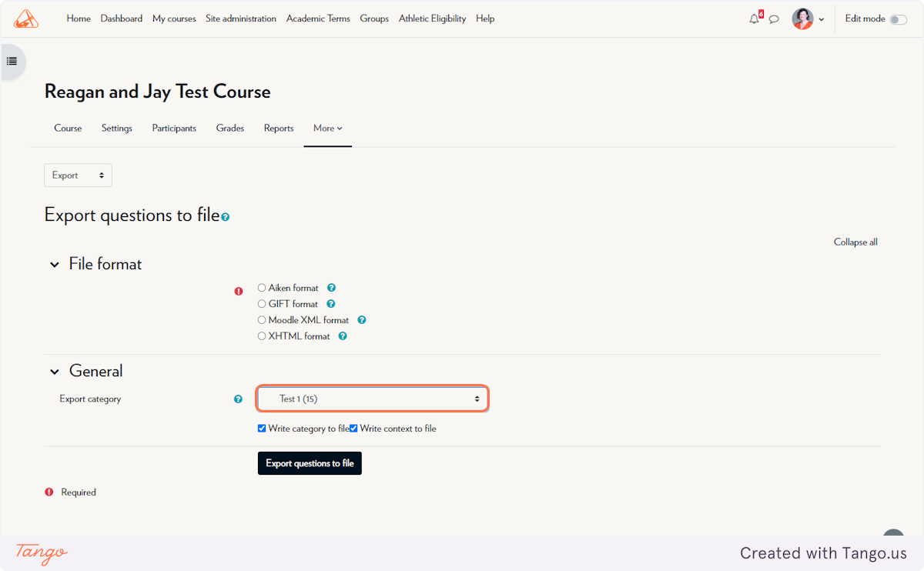Show help for XHTML format
924x571 pixels.
[x=343, y=336]
